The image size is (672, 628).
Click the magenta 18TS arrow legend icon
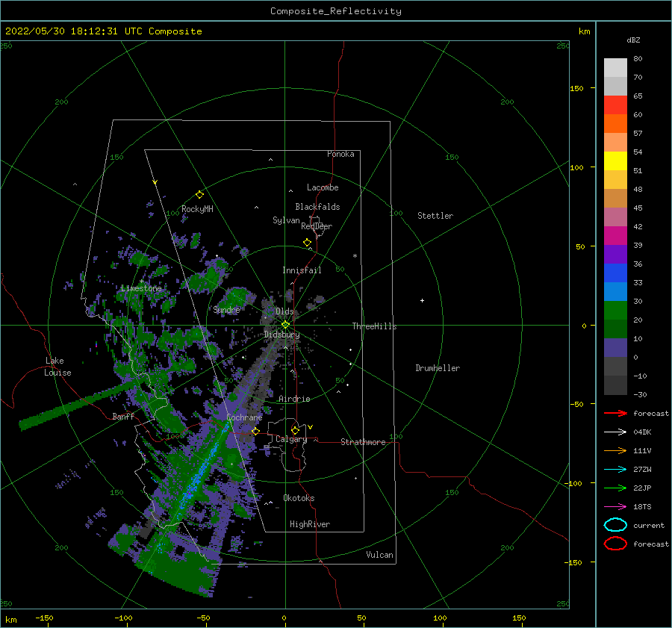(x=615, y=507)
